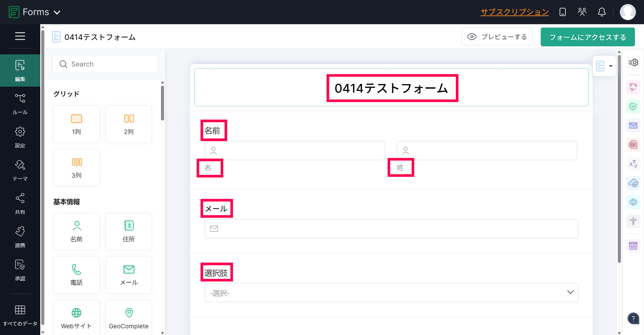Open the 連携 (Integration) sidebar section
This screenshot has width=644, height=335.
[20, 237]
